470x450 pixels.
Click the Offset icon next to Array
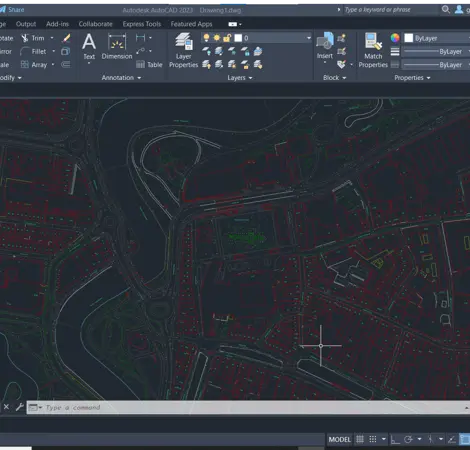[x=66, y=65]
